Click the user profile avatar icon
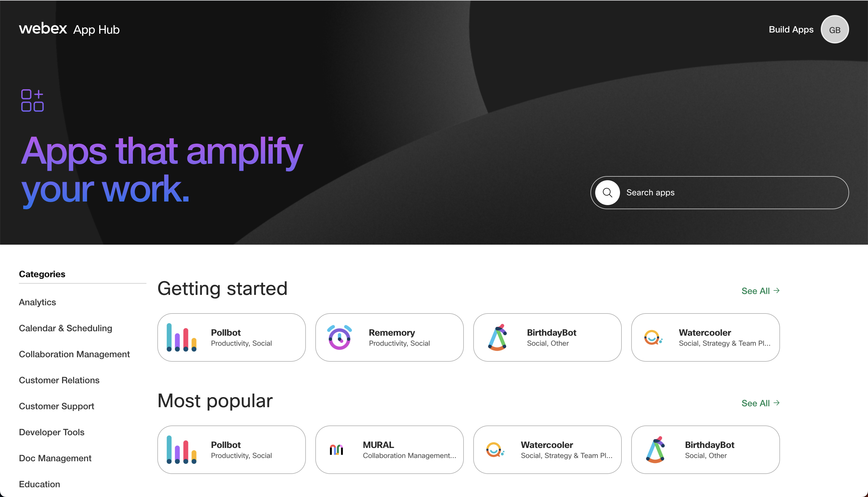This screenshot has width=868, height=497. point(836,29)
